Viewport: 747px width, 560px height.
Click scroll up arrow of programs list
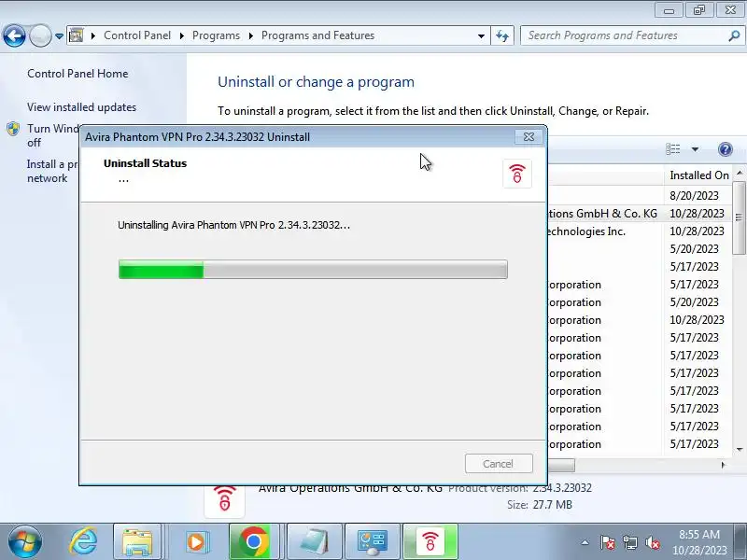tap(740, 173)
